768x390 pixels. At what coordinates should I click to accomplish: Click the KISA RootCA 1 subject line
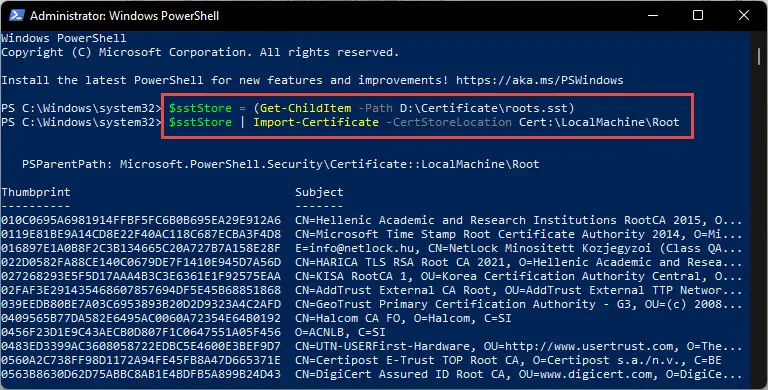pos(519,276)
